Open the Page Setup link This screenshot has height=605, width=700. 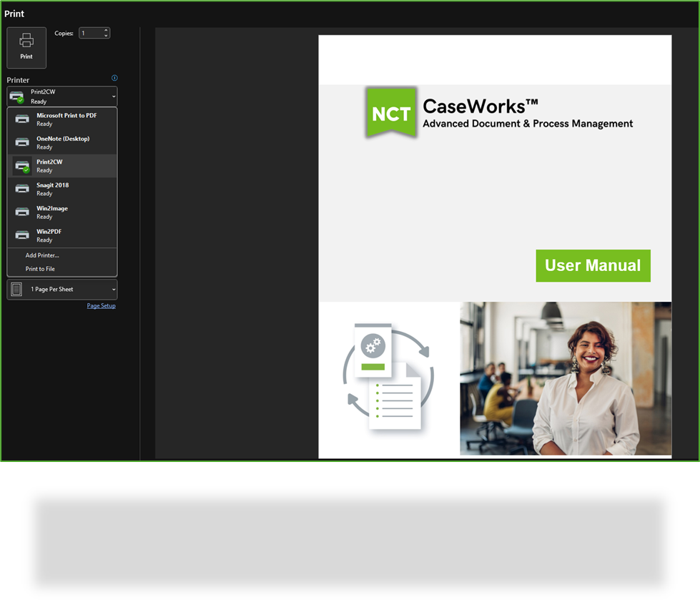coord(101,305)
